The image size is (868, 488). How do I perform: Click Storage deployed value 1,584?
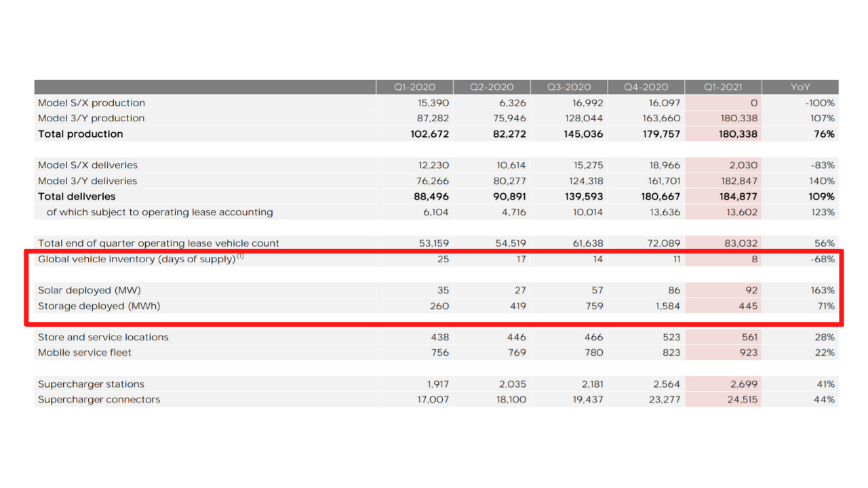pyautogui.click(x=668, y=306)
